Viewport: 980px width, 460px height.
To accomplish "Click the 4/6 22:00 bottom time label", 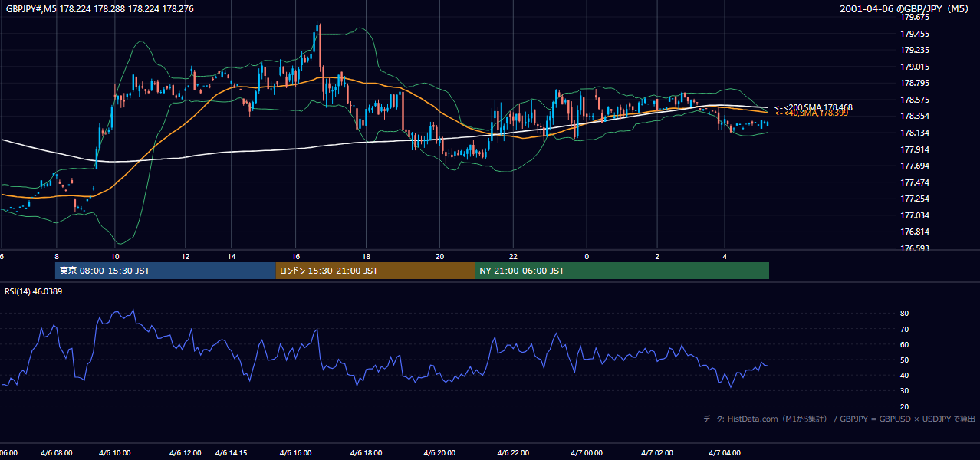I will coord(513,452).
